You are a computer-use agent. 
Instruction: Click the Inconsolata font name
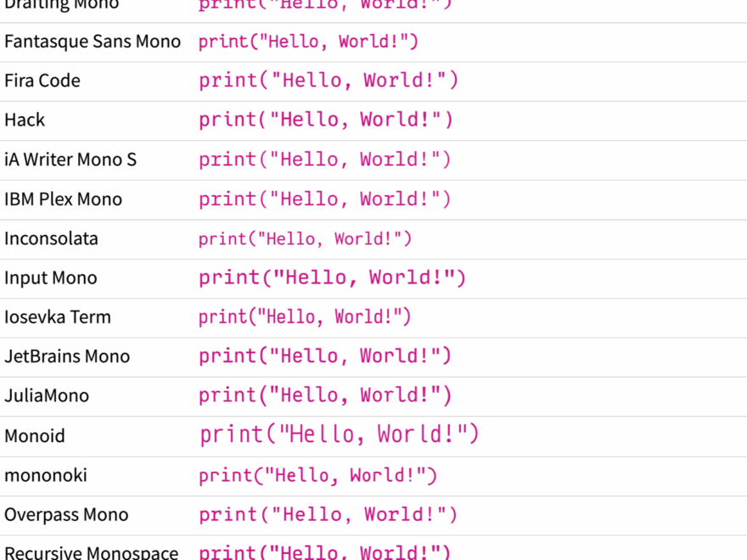51,238
